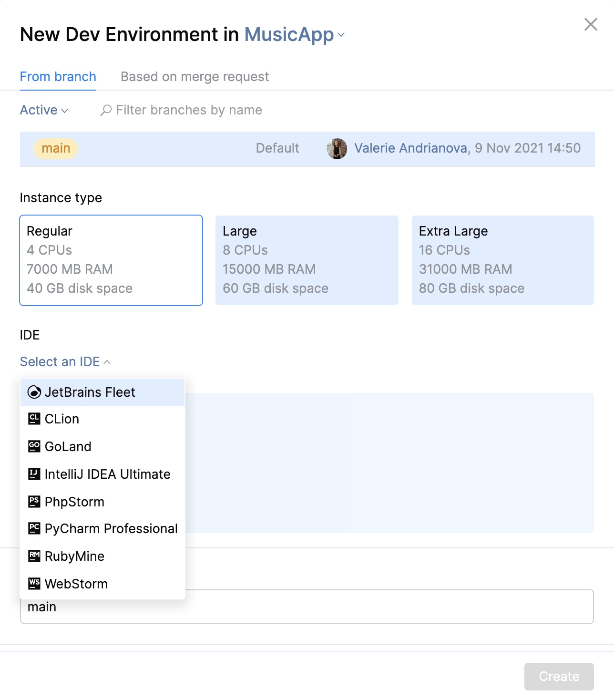Open Valerie Andrianova's profile link
The width and height of the screenshot is (614, 700).
(x=410, y=148)
